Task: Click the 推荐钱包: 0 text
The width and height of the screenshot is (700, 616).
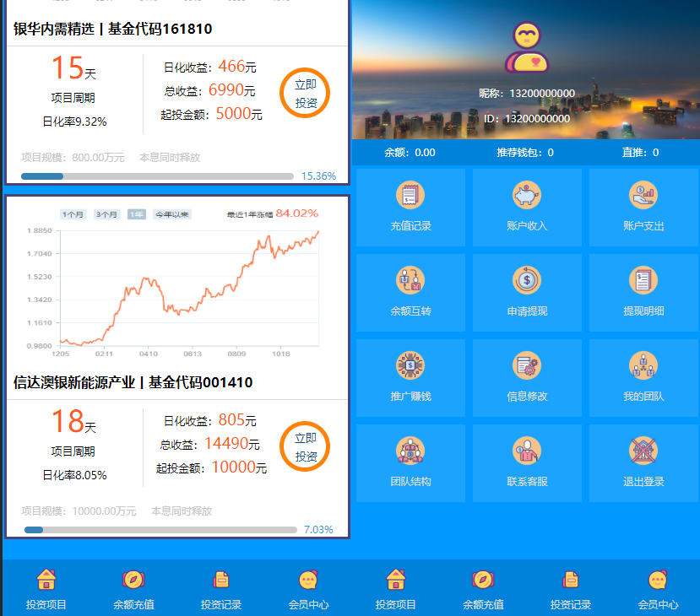Action: [525, 153]
